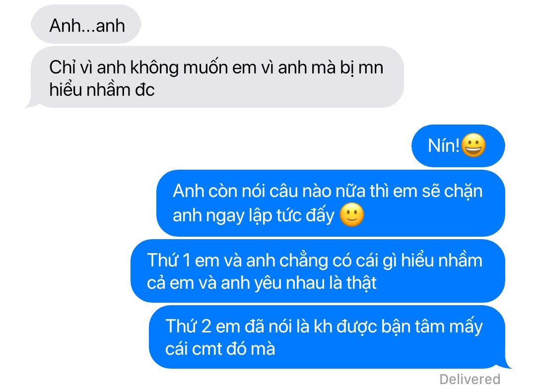Screen dimensions: 536x392
Task: Click the words "hiểu nhầm đc" in gray bubble
Action: [102, 90]
